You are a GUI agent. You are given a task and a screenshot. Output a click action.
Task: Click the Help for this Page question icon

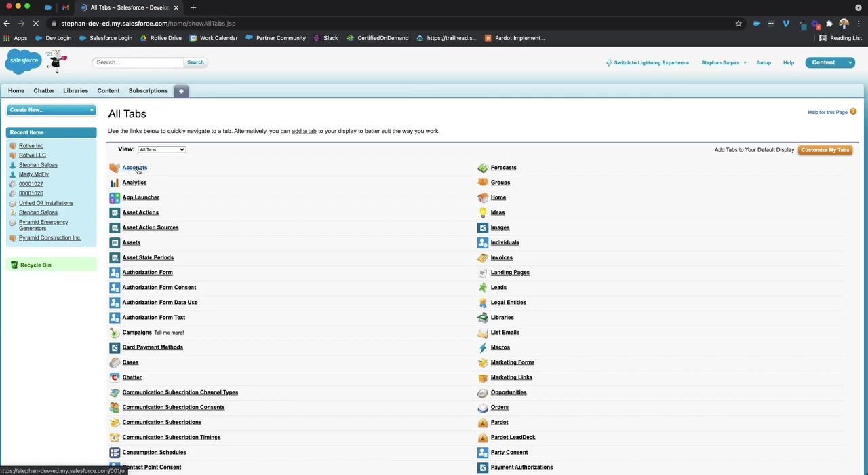coord(853,111)
